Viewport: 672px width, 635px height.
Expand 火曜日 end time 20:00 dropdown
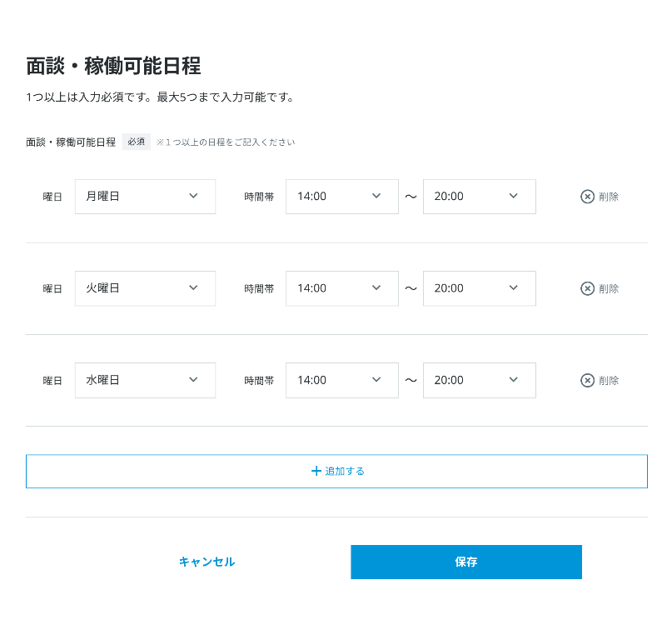point(479,288)
